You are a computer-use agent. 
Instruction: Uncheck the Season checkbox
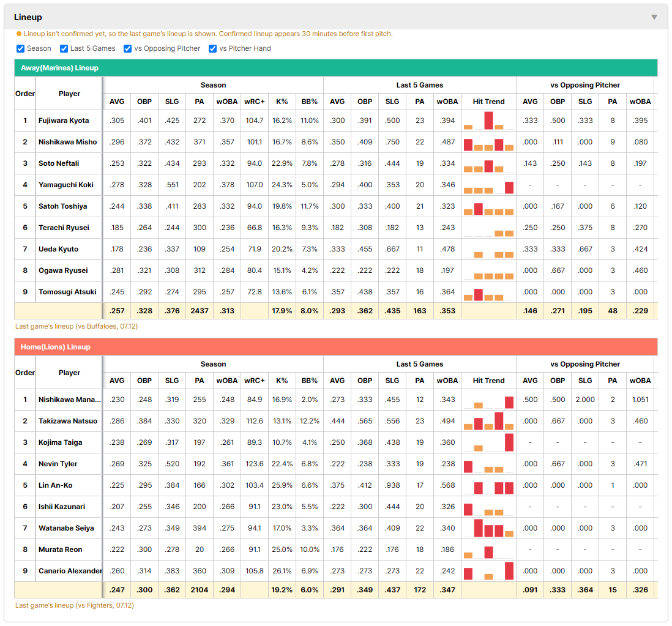(x=20, y=48)
